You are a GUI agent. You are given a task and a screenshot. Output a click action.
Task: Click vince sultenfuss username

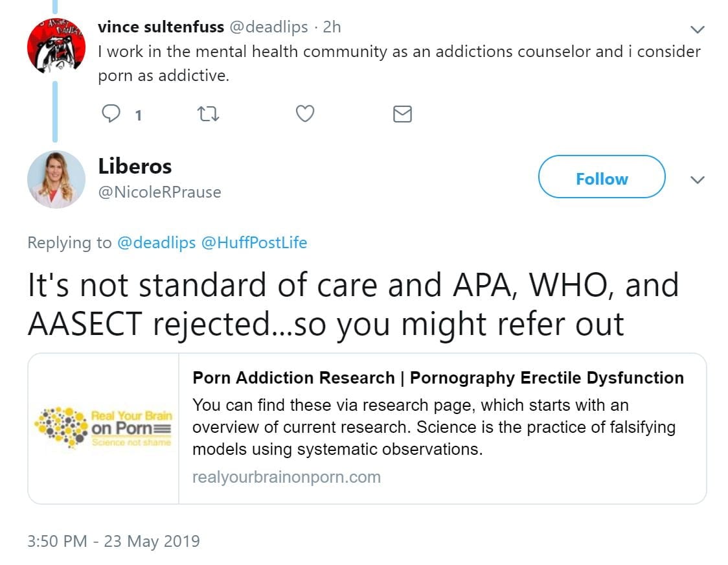click(x=161, y=27)
